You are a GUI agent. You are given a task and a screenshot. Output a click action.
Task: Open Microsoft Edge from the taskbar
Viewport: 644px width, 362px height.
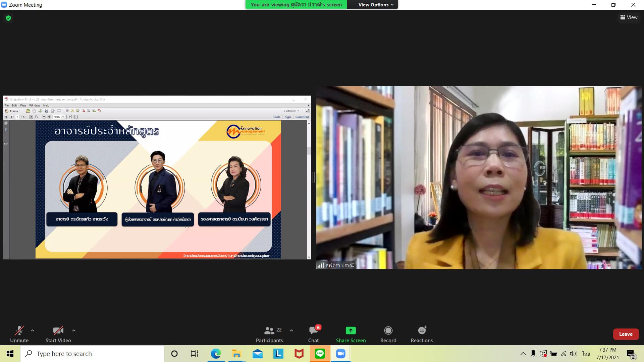click(x=216, y=354)
